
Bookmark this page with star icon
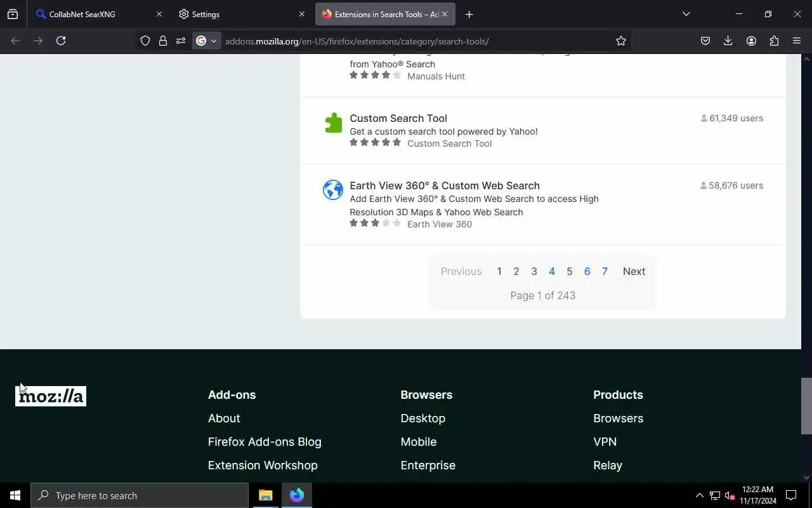tap(620, 41)
